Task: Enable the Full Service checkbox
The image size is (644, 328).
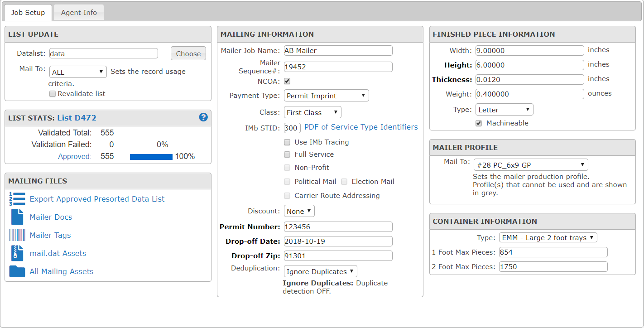Action: click(287, 154)
